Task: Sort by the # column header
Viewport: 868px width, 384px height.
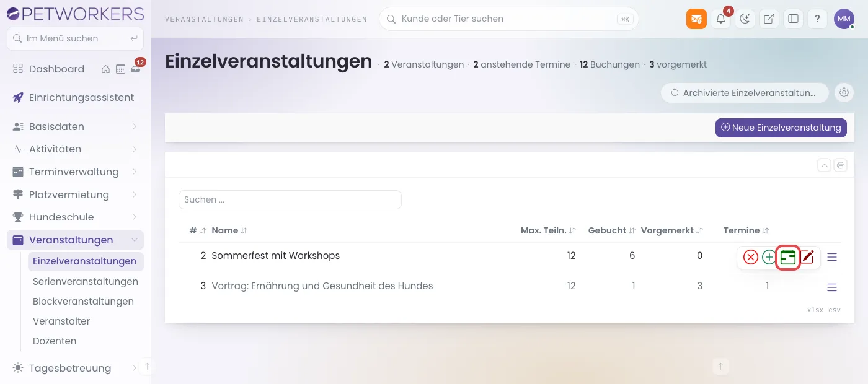Action: pos(197,230)
